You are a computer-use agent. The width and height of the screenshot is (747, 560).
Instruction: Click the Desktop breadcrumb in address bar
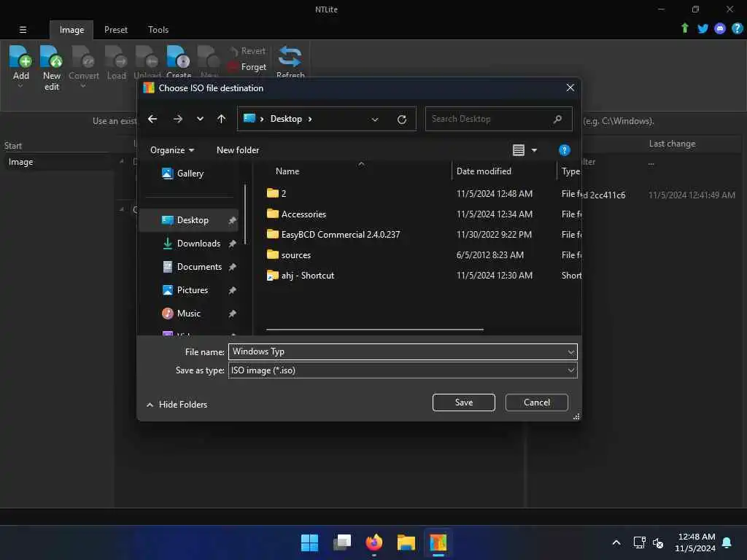pyautogui.click(x=286, y=119)
